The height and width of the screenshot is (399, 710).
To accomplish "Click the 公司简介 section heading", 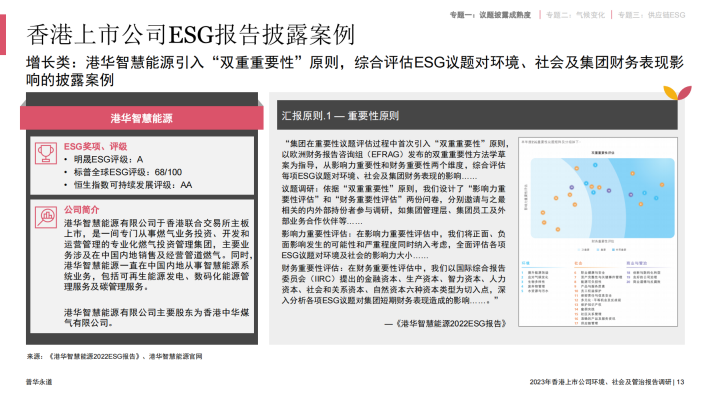I will 82,210.
